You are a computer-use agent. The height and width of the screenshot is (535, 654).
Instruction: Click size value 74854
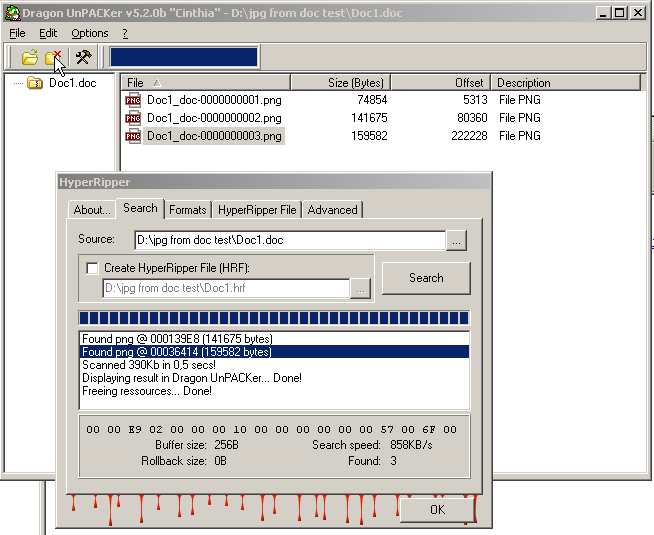click(x=372, y=100)
